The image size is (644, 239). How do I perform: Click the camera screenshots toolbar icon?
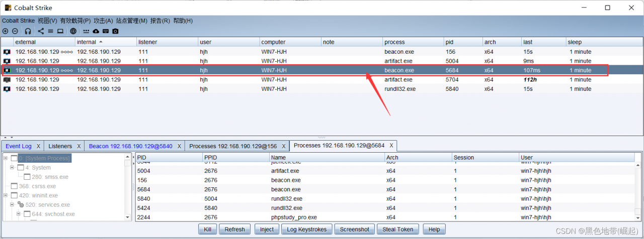click(x=115, y=31)
